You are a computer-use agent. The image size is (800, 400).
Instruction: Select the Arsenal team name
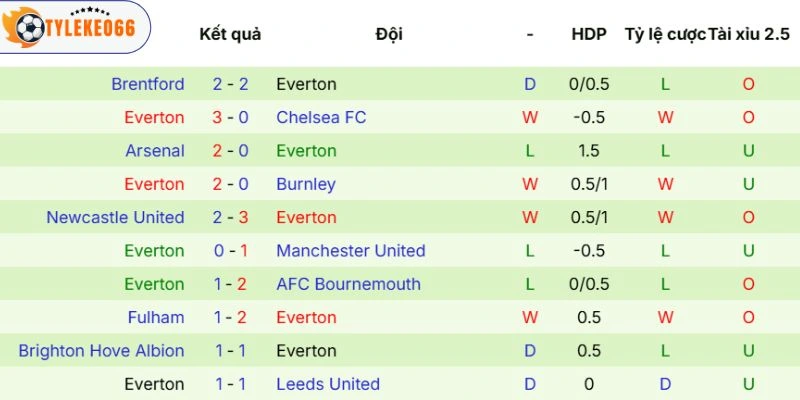click(x=155, y=151)
